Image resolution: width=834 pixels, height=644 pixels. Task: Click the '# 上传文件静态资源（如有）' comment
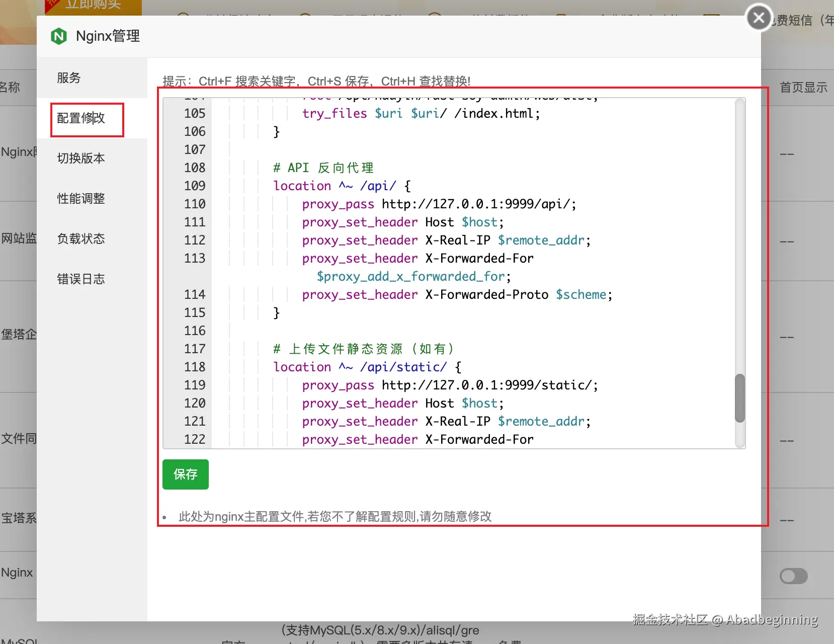(364, 349)
